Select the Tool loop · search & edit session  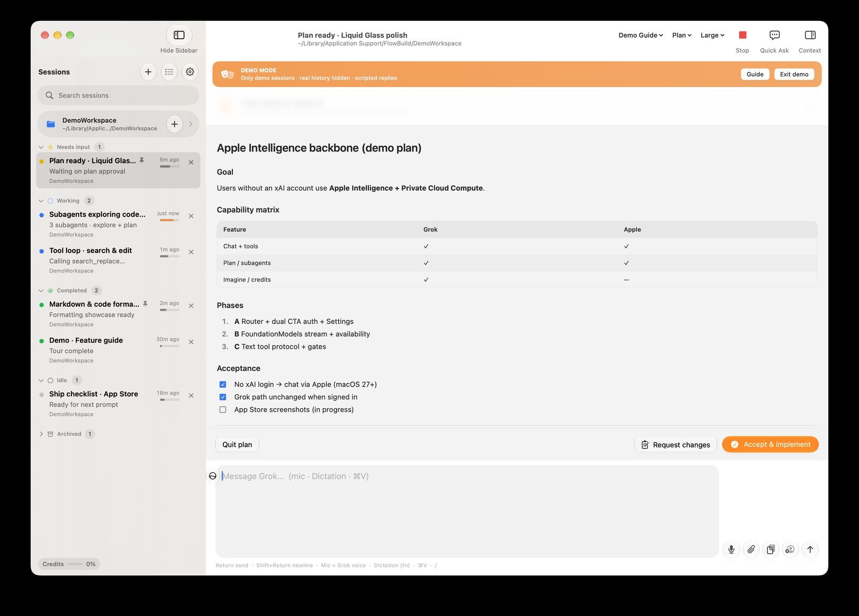click(118, 260)
